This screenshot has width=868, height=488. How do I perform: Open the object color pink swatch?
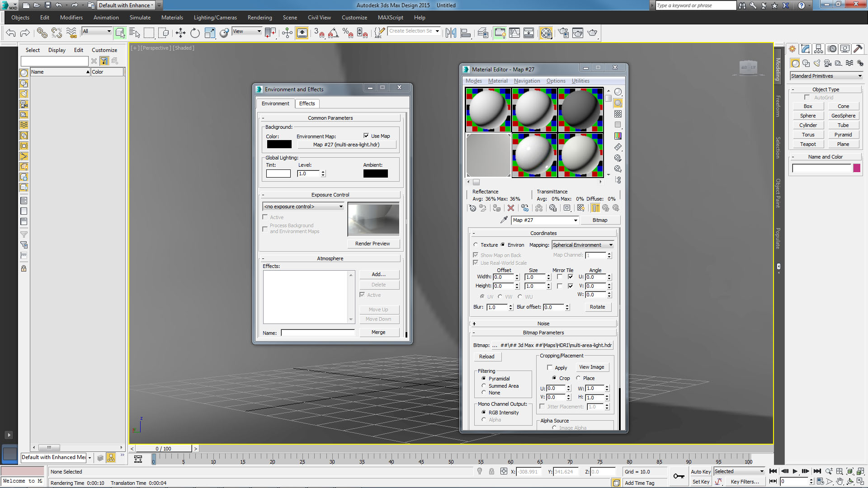click(857, 168)
